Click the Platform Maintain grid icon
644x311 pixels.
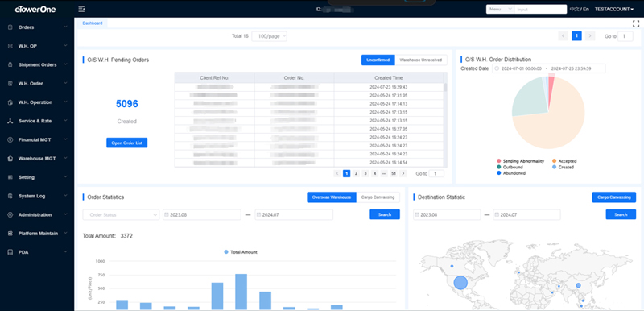(10, 234)
